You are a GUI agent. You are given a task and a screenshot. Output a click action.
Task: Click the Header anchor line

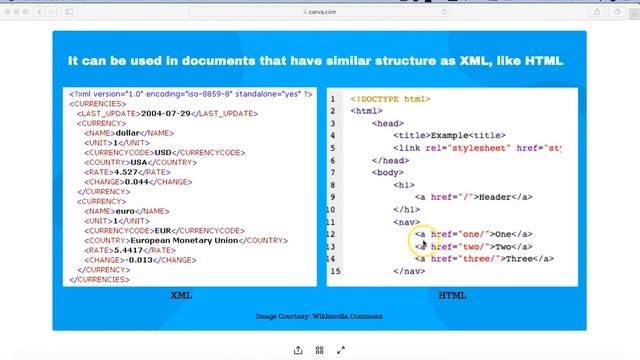tap(473, 197)
